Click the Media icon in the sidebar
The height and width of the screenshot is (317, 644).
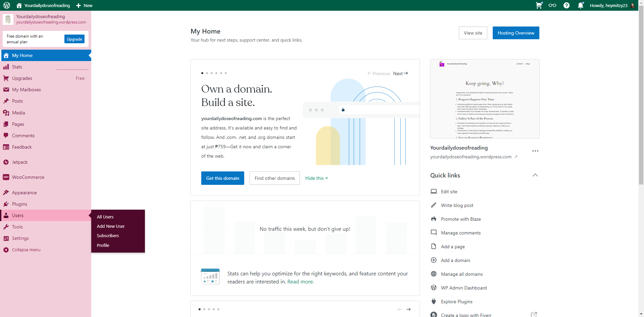(6, 113)
